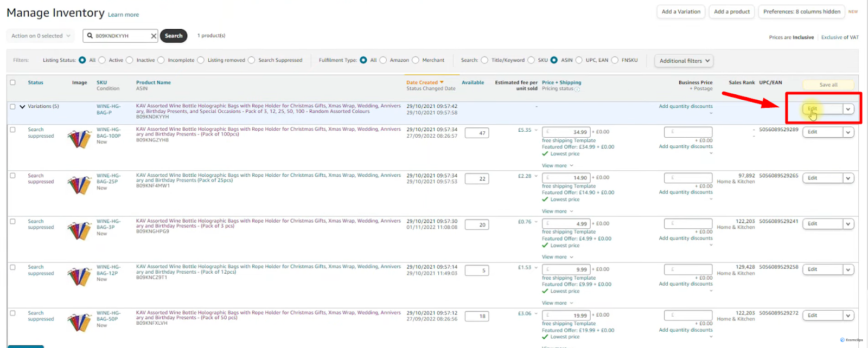Open the Learn more link

pos(123,15)
